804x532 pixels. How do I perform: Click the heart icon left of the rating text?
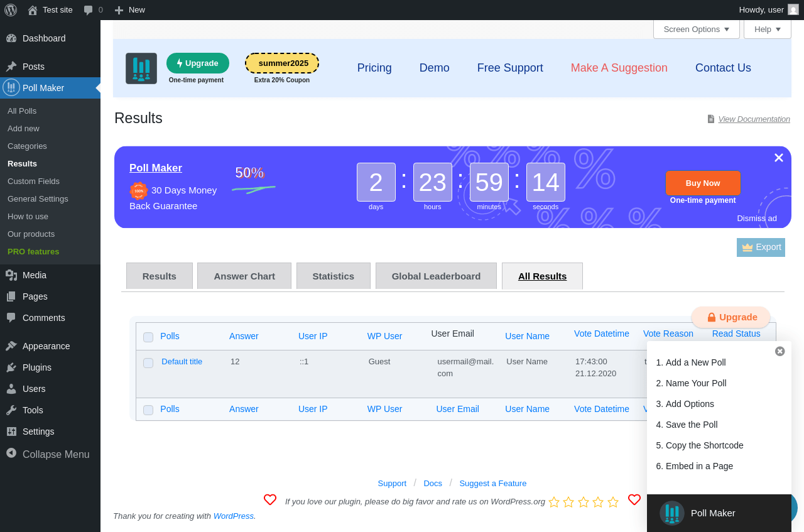270,500
